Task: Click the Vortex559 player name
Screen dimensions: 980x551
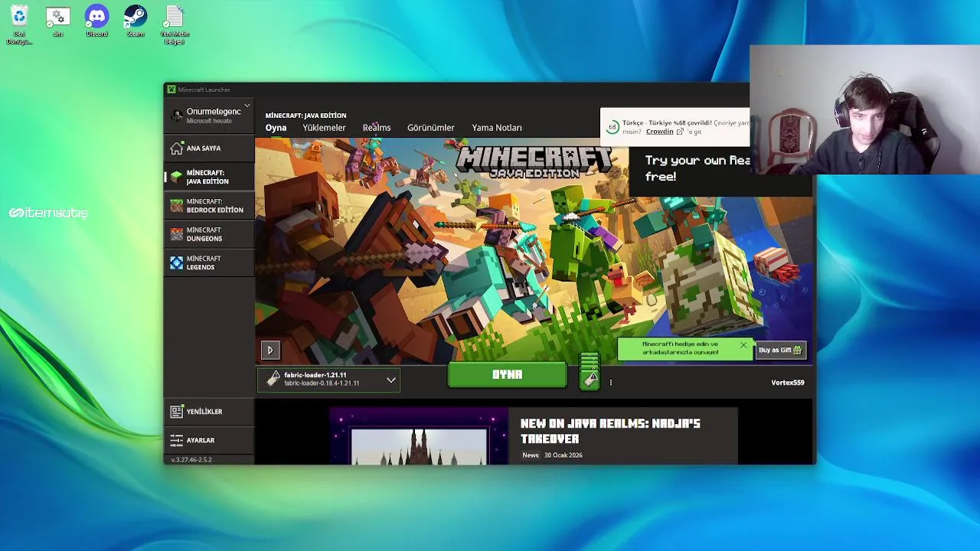Action: pos(787,383)
